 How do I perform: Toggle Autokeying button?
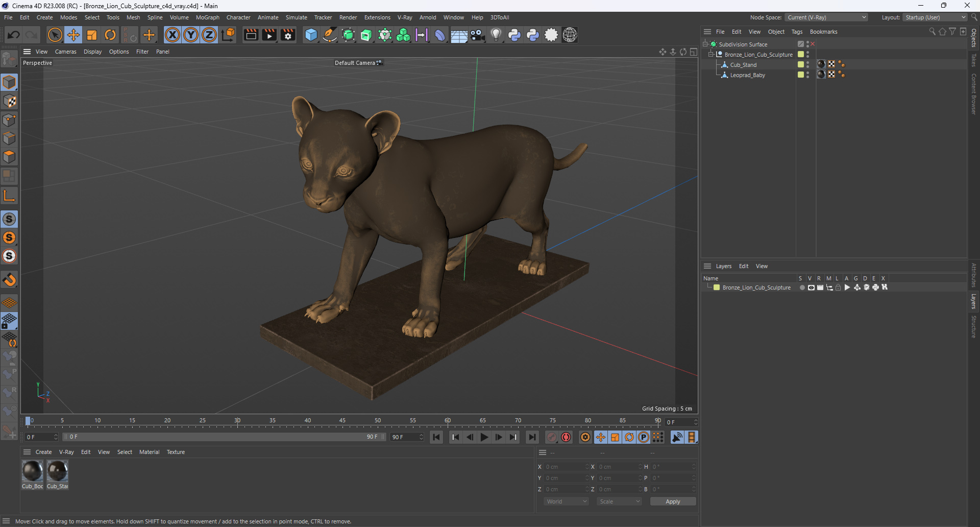(x=566, y=437)
